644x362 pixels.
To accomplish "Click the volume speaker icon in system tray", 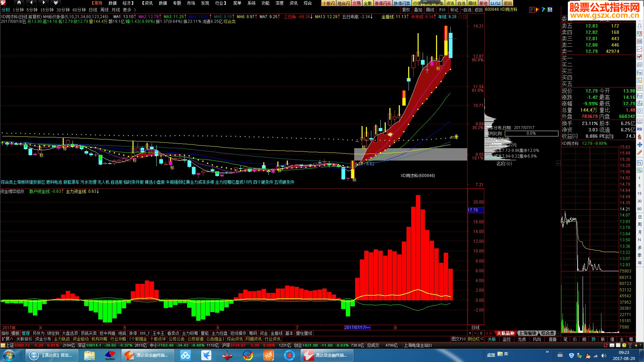I will point(604,356).
